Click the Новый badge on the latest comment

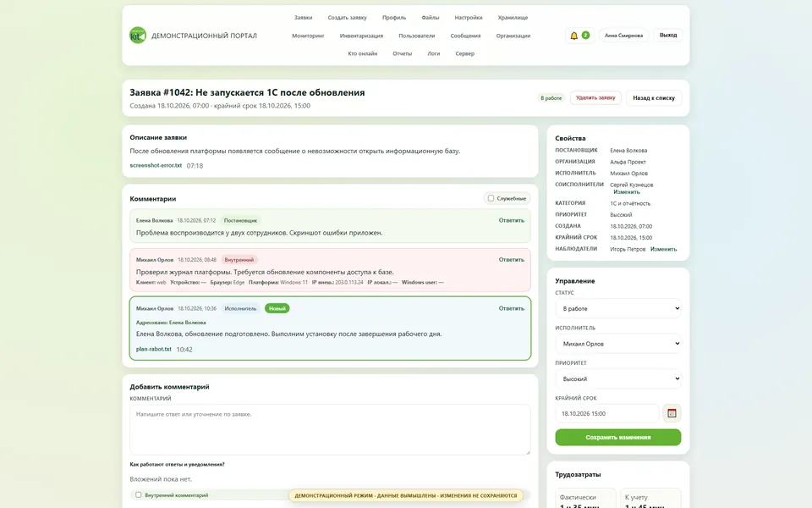pos(277,308)
